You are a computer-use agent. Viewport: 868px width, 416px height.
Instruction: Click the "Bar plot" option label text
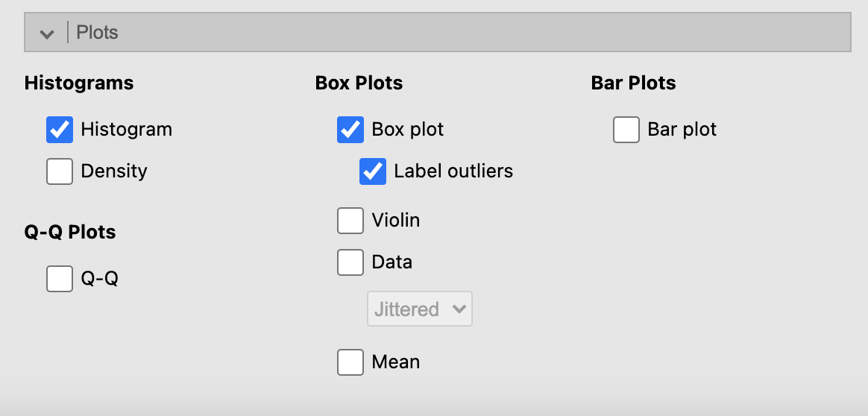tap(682, 130)
